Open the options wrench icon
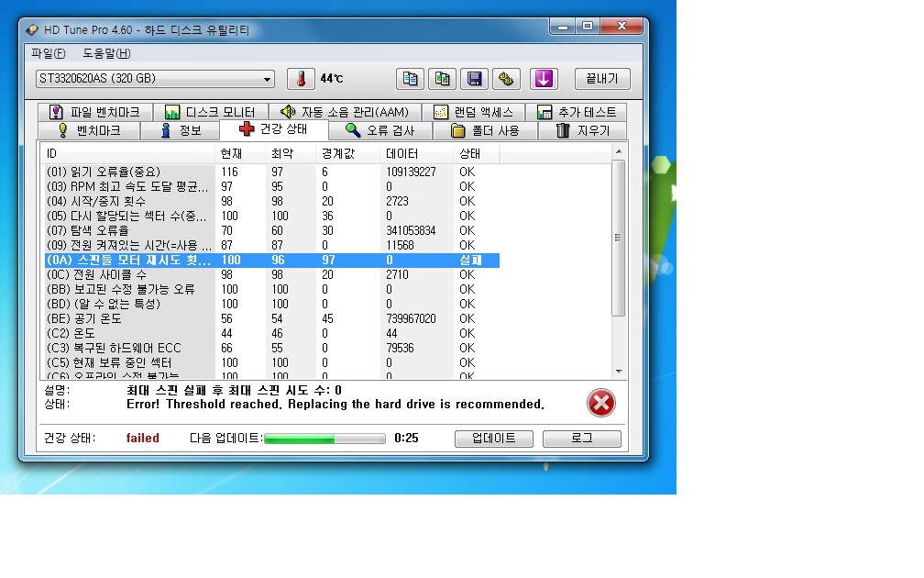 pyautogui.click(x=506, y=79)
